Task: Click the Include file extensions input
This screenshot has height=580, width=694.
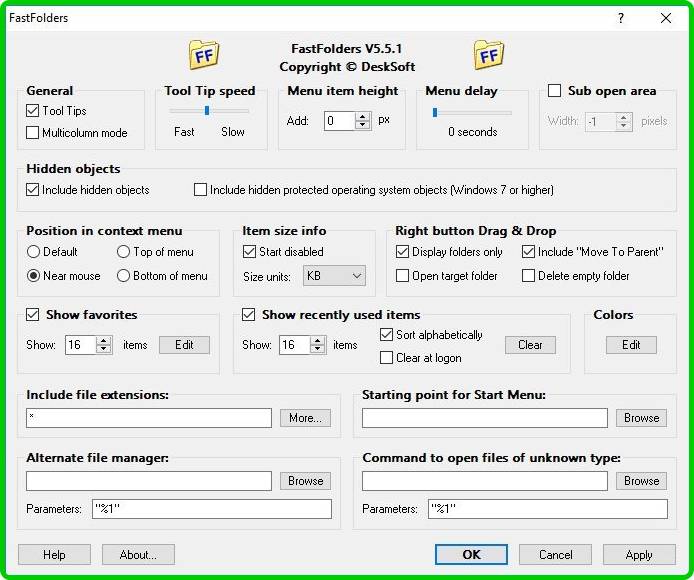Action: pos(149,418)
